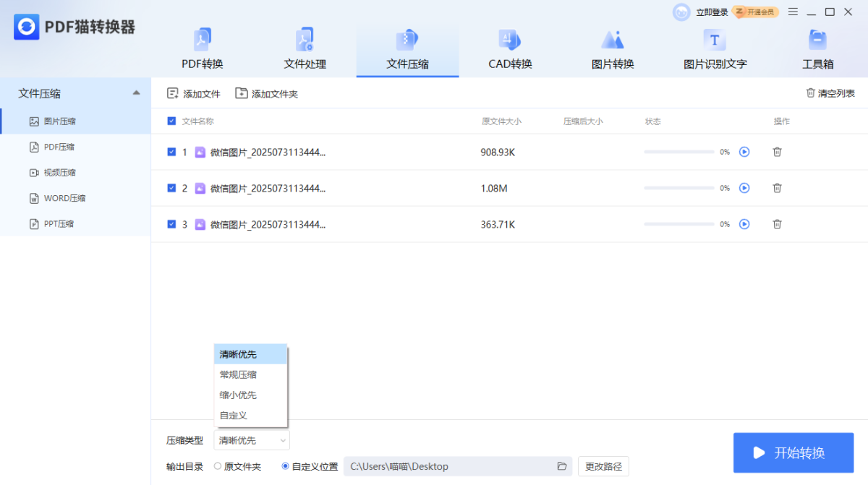Open PDF压缩 in the sidebar
868x485 pixels.
(59, 147)
